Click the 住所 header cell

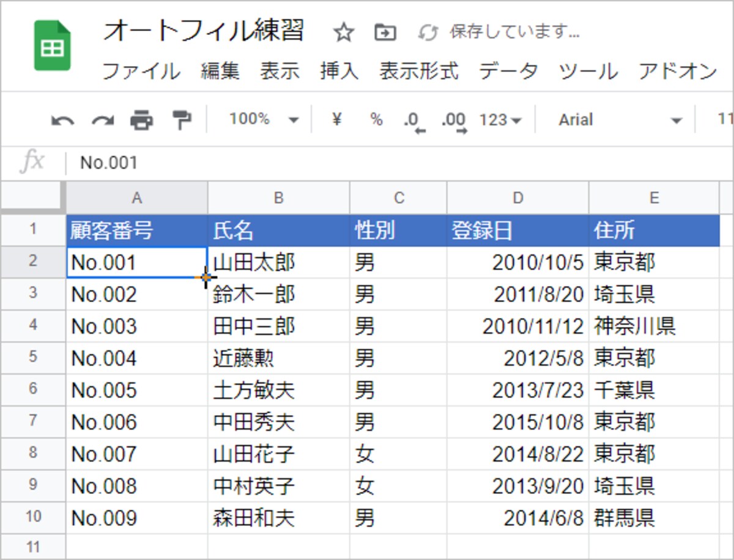coord(654,230)
